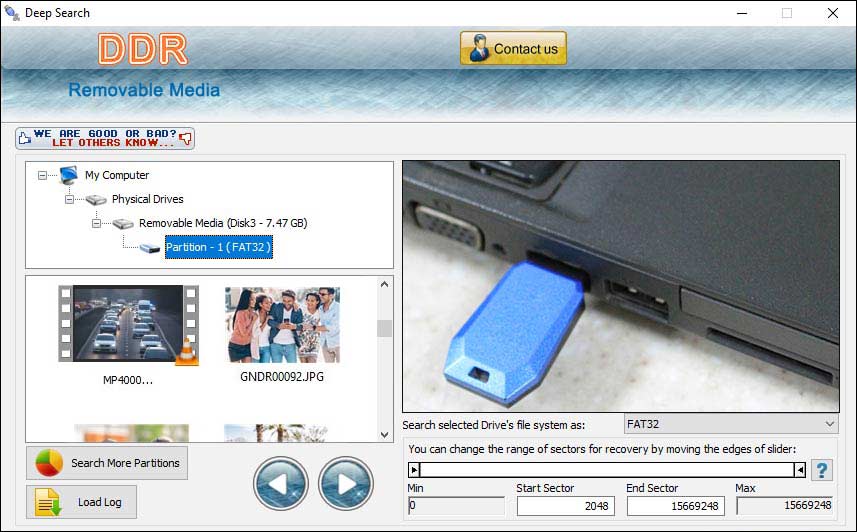The image size is (857, 532).
Task: Close the Deep Search window
Action: (x=832, y=13)
